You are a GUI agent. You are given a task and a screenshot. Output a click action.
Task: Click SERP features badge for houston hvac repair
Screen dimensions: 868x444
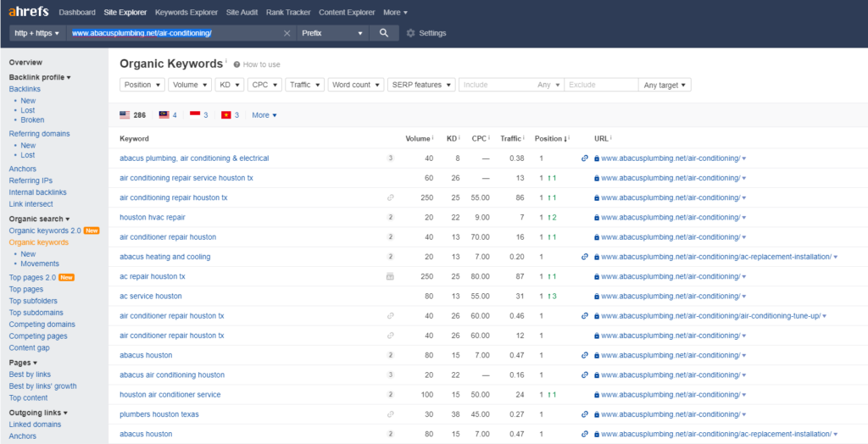point(390,218)
